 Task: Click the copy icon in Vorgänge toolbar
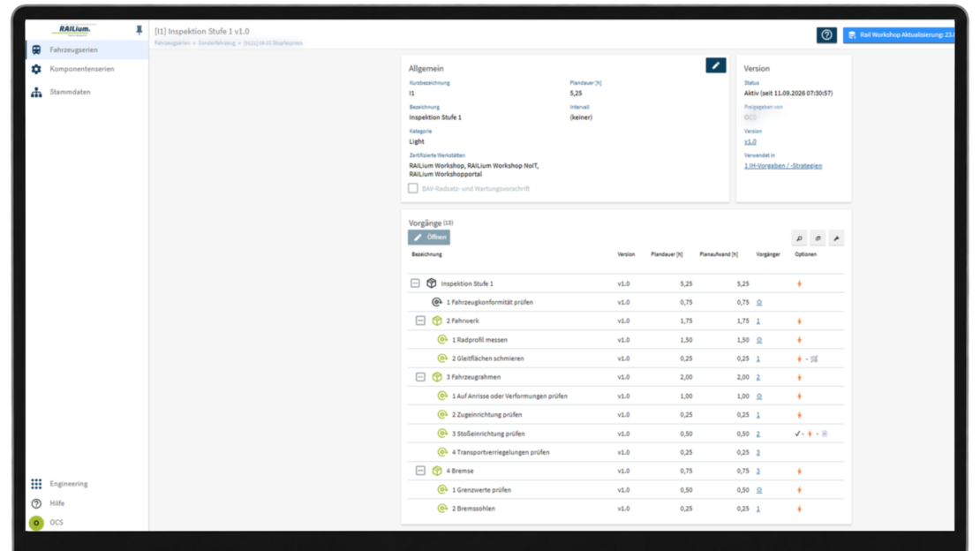click(818, 238)
